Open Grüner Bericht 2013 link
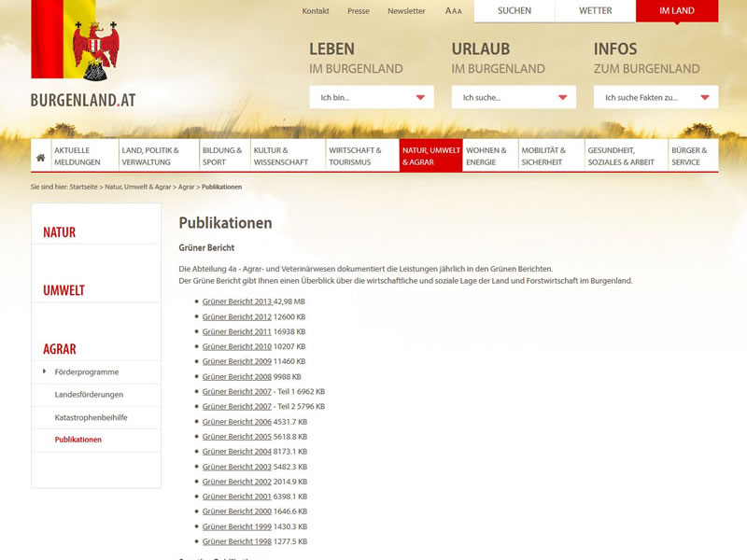 pos(237,301)
